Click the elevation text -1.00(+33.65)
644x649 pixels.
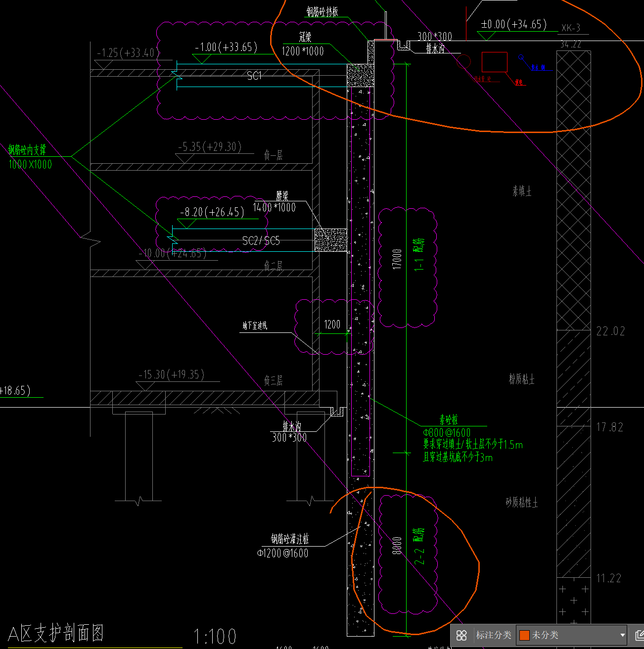226,47
